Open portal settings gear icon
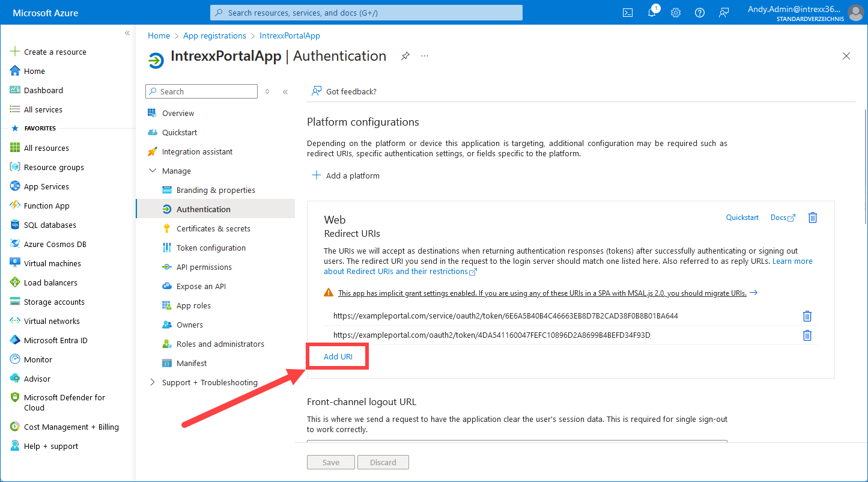Viewport: 868px width, 482px height. (x=676, y=13)
